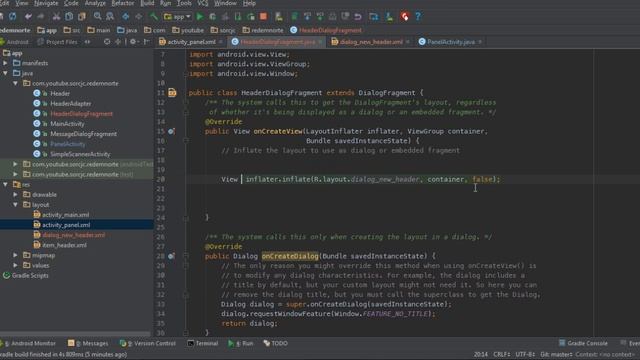Click the Synchronize icon in the toolbar
640x360 pixels.
tap(13, 17)
